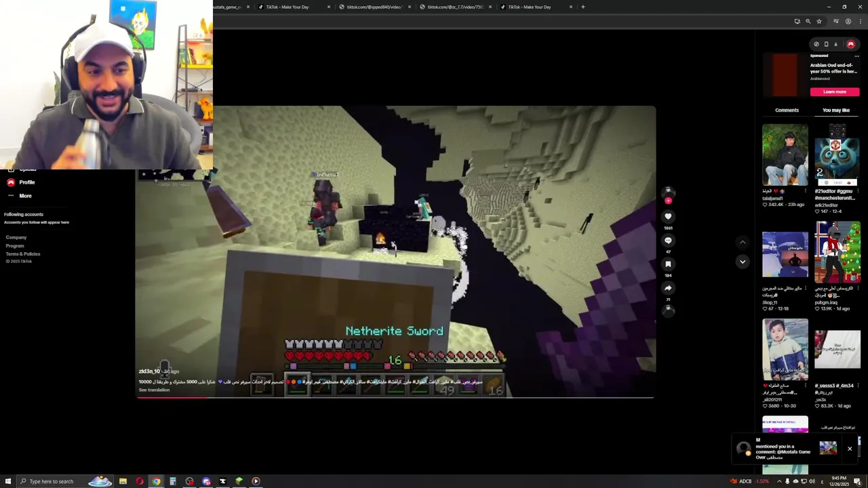The height and width of the screenshot is (488, 868).
Task: Switch to tab tiktok.com/@spped840/video
Action: 374,7
